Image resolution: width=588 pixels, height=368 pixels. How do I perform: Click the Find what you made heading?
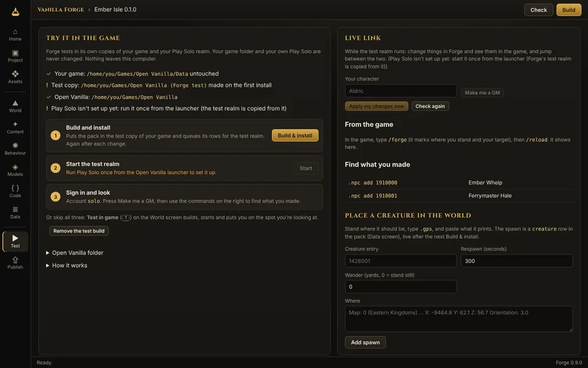(x=377, y=164)
